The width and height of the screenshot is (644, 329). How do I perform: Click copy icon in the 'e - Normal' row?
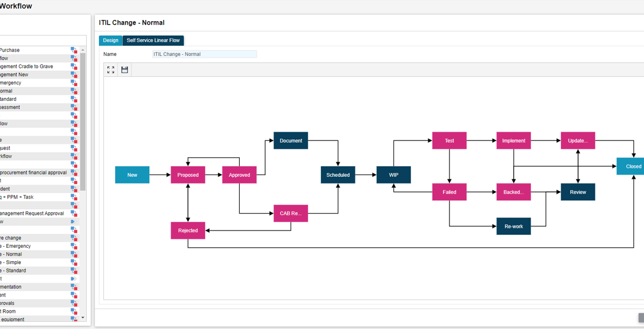(74, 254)
